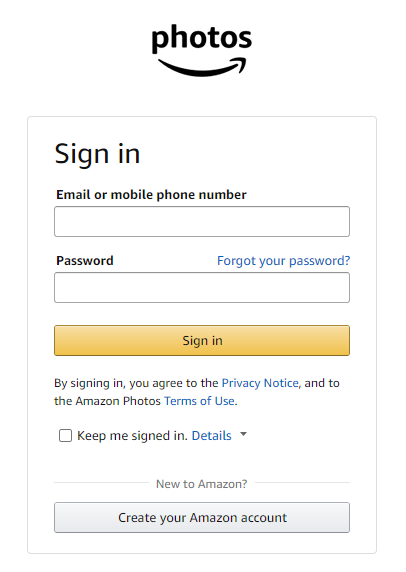Click the Create your Amazon account button
The width and height of the screenshot is (406, 572).
(202, 518)
